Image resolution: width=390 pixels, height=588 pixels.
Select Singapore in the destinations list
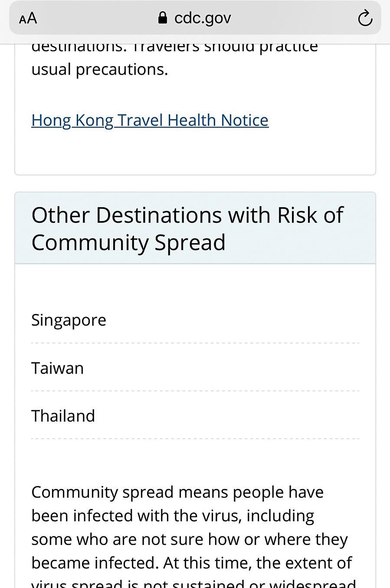point(69,320)
